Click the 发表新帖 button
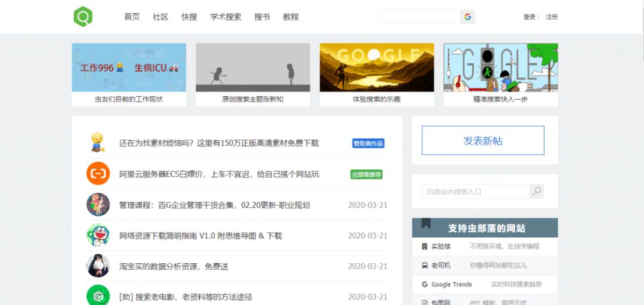This screenshot has width=644, height=305. tap(483, 141)
